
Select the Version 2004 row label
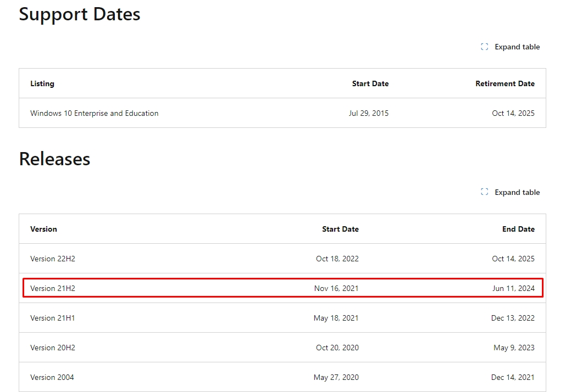click(52, 377)
